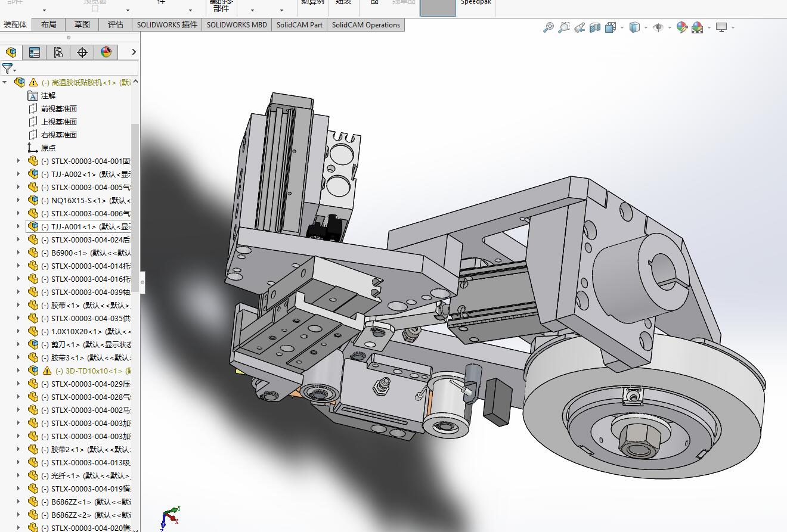Expand the manager panel tabs chevron
This screenshot has width=787, height=532.
click(134, 52)
